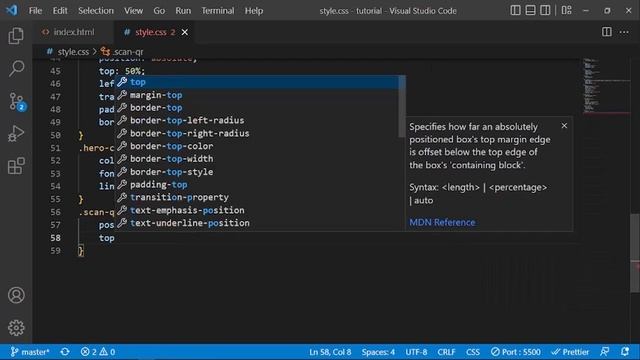The height and width of the screenshot is (360, 640).
Task: Click the suggestion list scrollbar
Action: click(402, 107)
